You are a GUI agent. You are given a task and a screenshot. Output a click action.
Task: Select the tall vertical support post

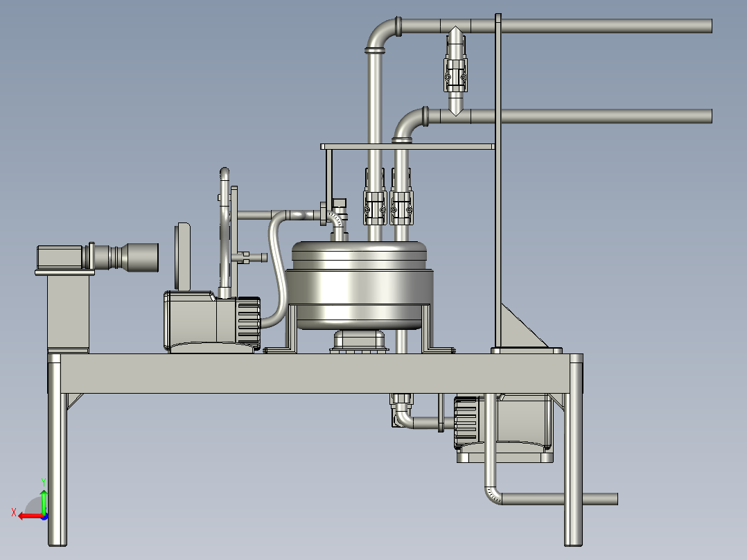(498, 181)
